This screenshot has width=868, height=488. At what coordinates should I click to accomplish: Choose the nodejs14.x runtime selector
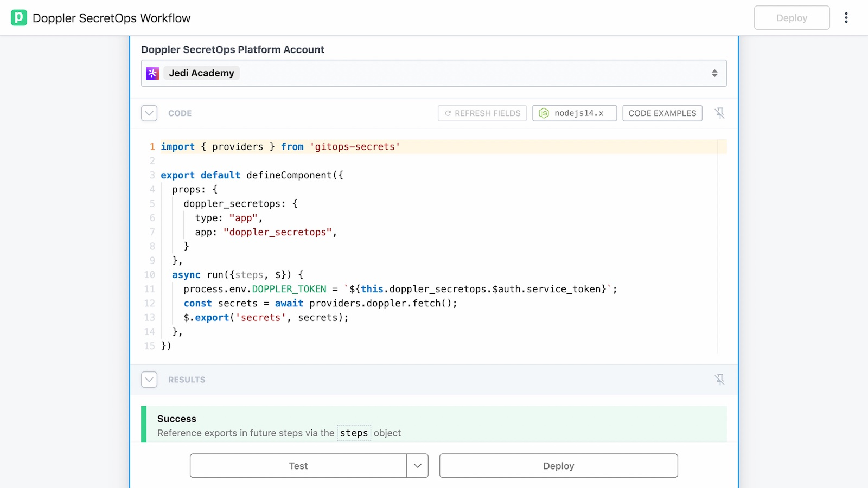pyautogui.click(x=575, y=113)
